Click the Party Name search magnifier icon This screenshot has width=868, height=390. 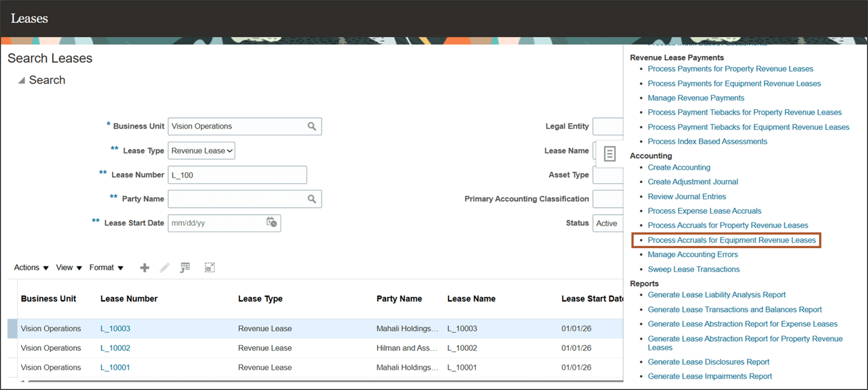[x=312, y=199]
